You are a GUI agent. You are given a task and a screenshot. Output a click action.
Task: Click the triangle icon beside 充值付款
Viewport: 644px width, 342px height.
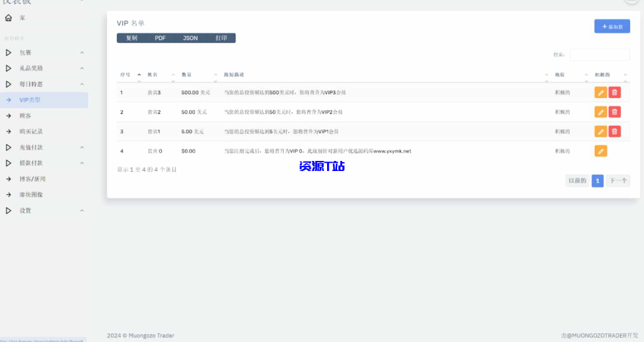[8, 147]
